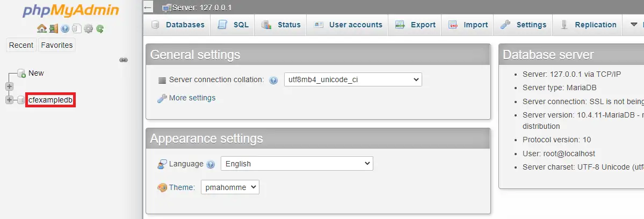This screenshot has height=219, width=644.
Task: Click the collation help question icon
Action: click(x=273, y=81)
